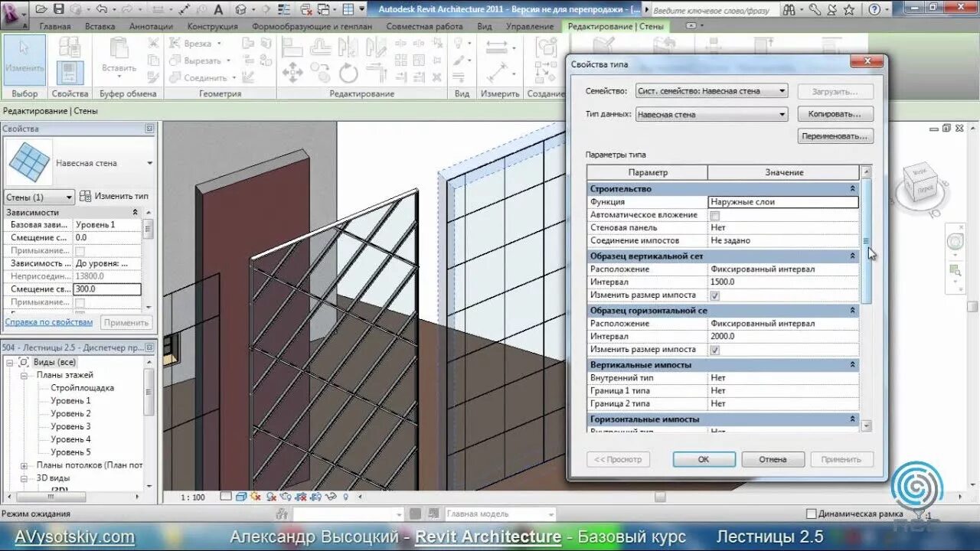Click the Отмена button in the dialog
This screenshot has height=551, width=980.
tap(773, 459)
